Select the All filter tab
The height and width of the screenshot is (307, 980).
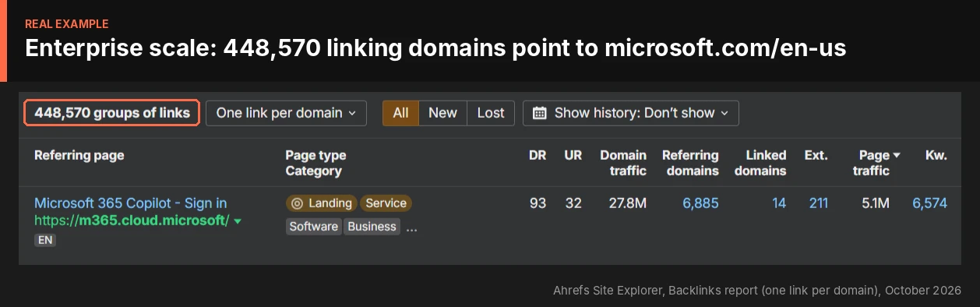[400, 113]
